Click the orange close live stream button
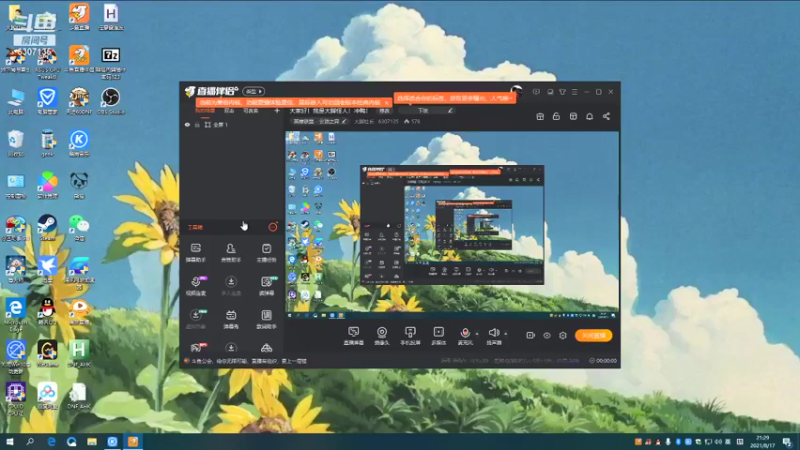 593,335
